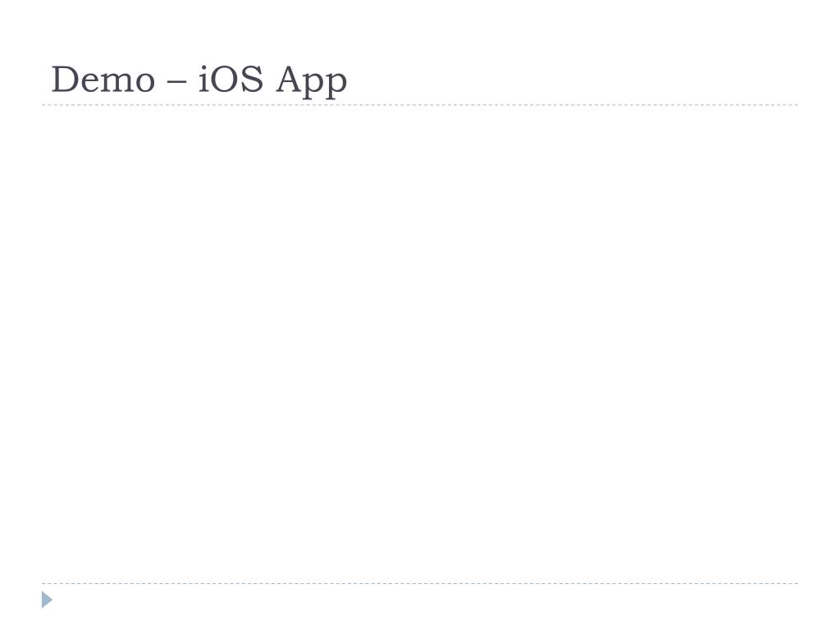Click the word 'iOS' in the title
This screenshot has width=840, height=630.
click(x=231, y=79)
